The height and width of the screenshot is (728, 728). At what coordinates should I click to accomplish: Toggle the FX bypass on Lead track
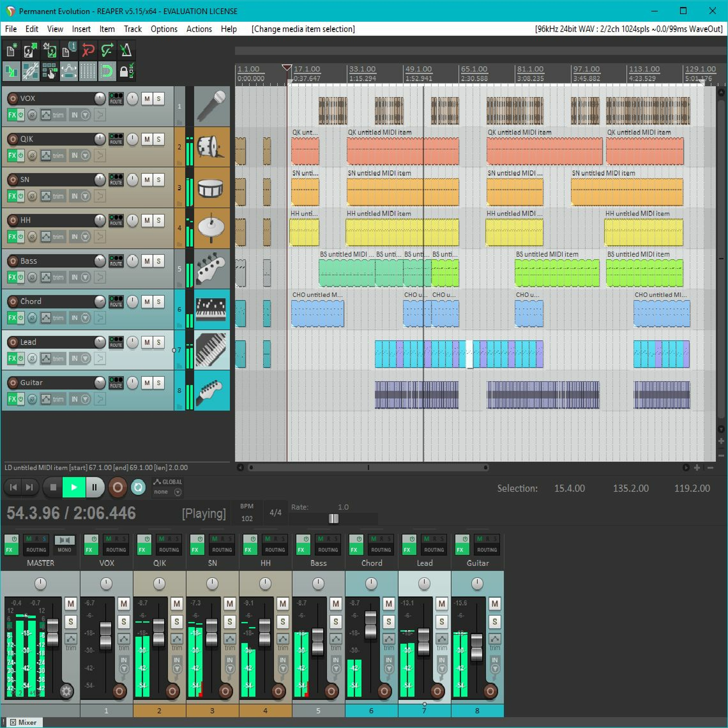point(20,358)
